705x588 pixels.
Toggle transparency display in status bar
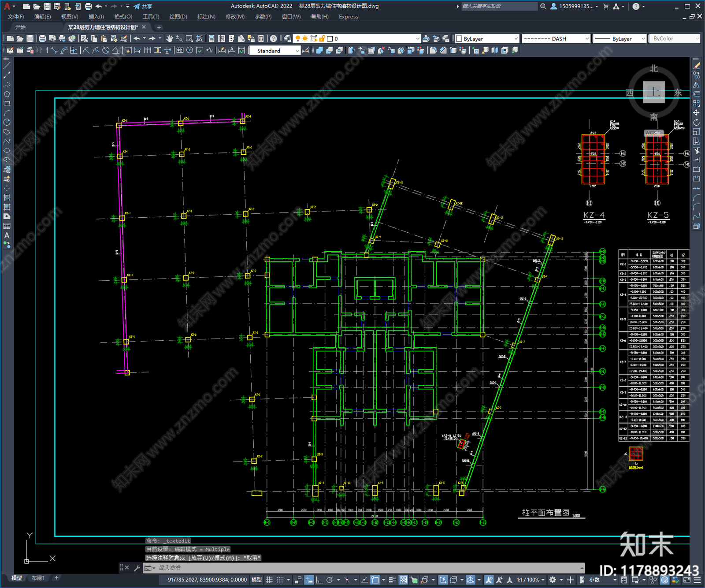point(403,580)
